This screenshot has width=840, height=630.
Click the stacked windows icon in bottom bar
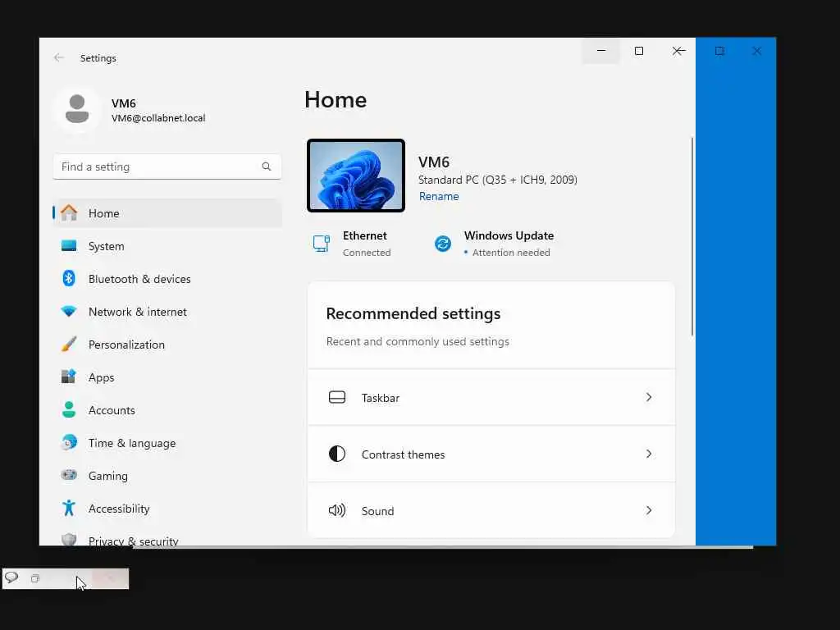tap(35, 578)
